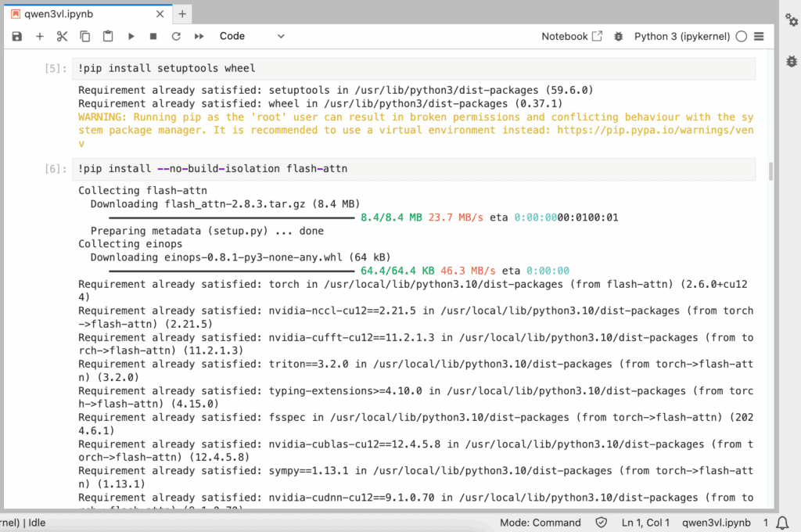This screenshot has height=532, width=801.
Task: Insert a new cell with the plus icon
Action: coord(40,36)
